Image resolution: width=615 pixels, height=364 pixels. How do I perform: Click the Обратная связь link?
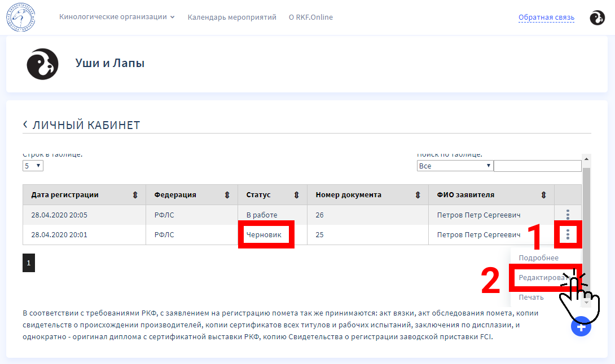coord(546,17)
